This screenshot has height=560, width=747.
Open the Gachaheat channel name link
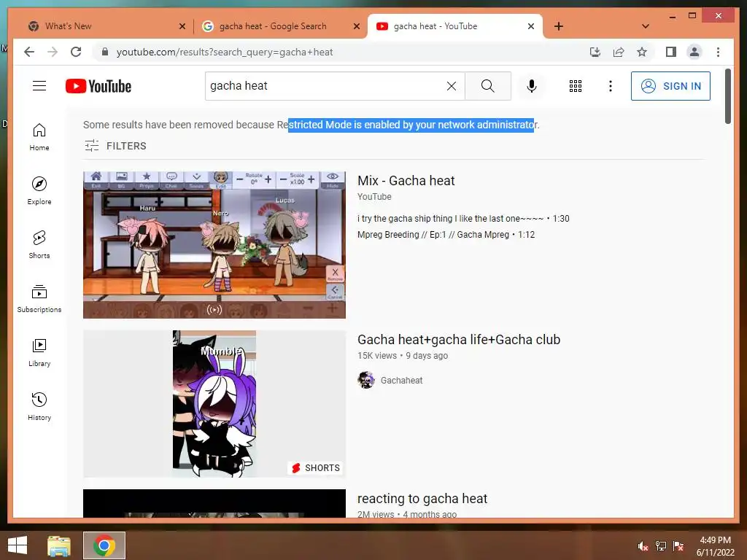click(401, 381)
